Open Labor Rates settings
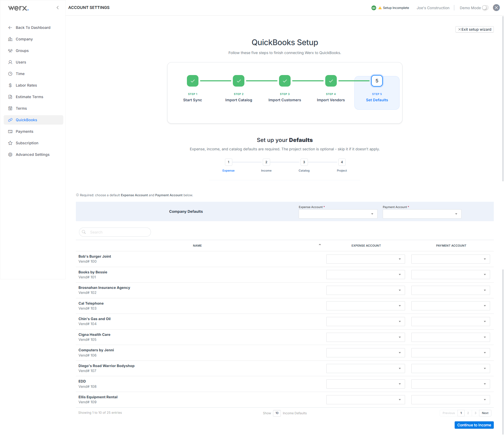This screenshot has height=435, width=504. 33,85
